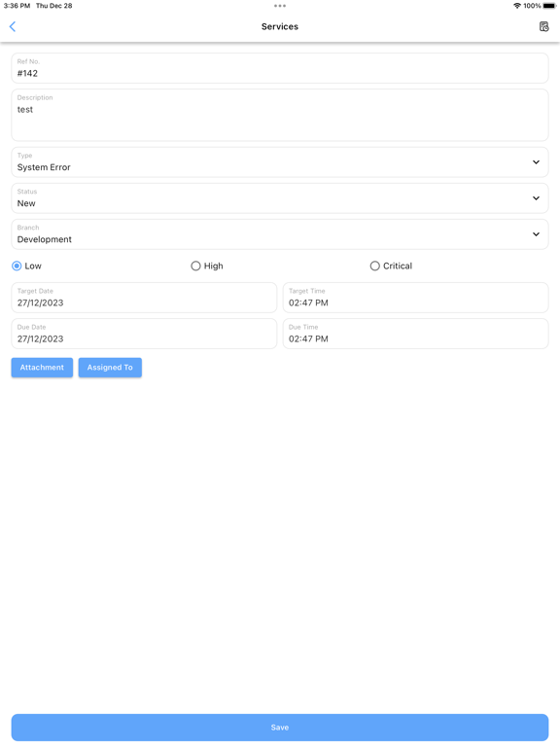This screenshot has height=747, width=560.
Task: Save the service form
Action: click(x=280, y=727)
